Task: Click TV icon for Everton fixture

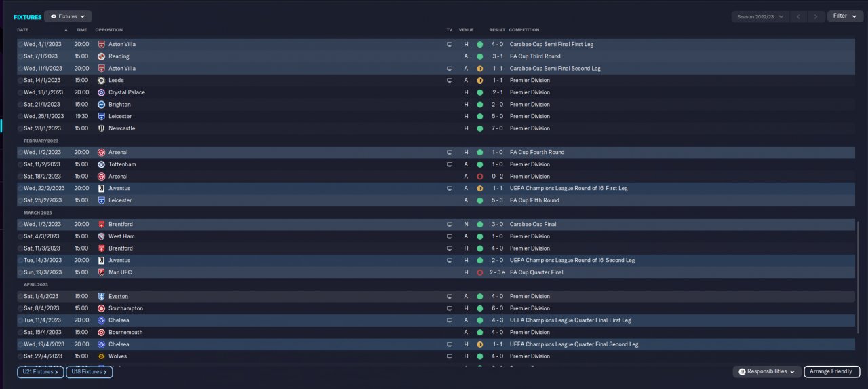Action: click(x=449, y=296)
